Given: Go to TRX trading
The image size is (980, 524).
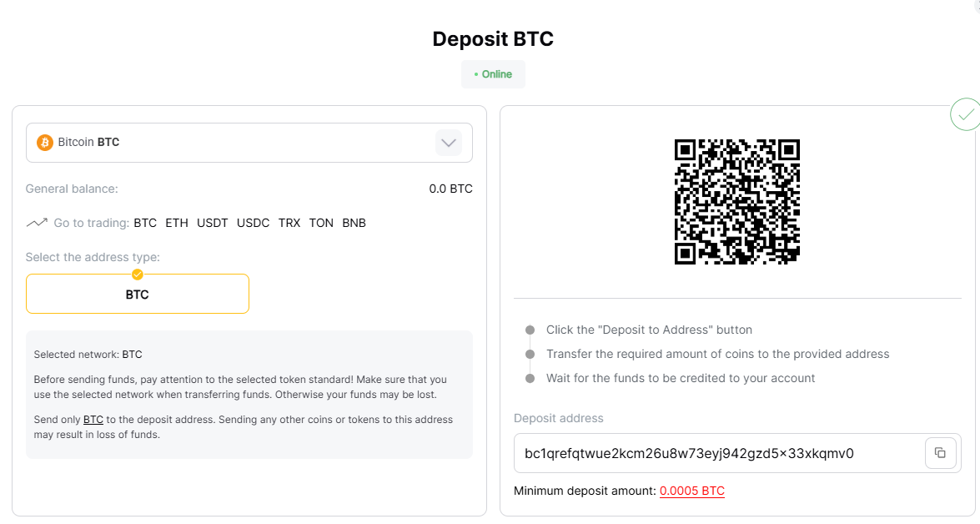Looking at the screenshot, I should 289,223.
